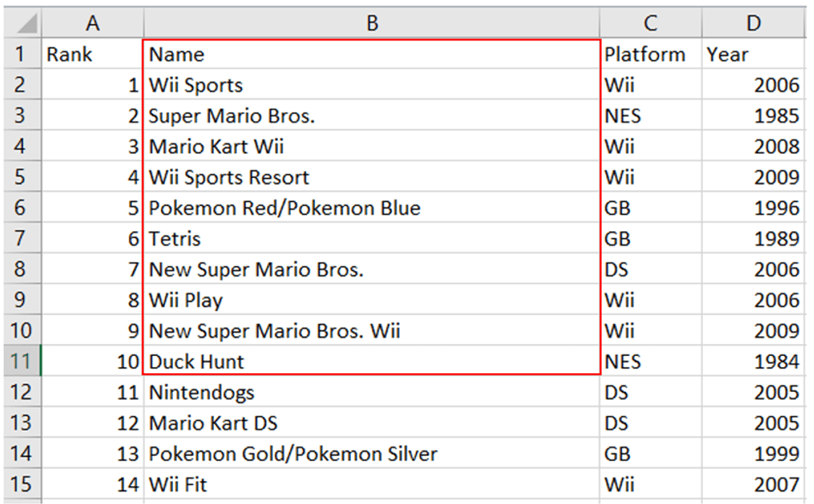Viewport: 814px width, 504px height.
Task: Click the Wii platform cell for Wii Fit
Action: [651, 484]
